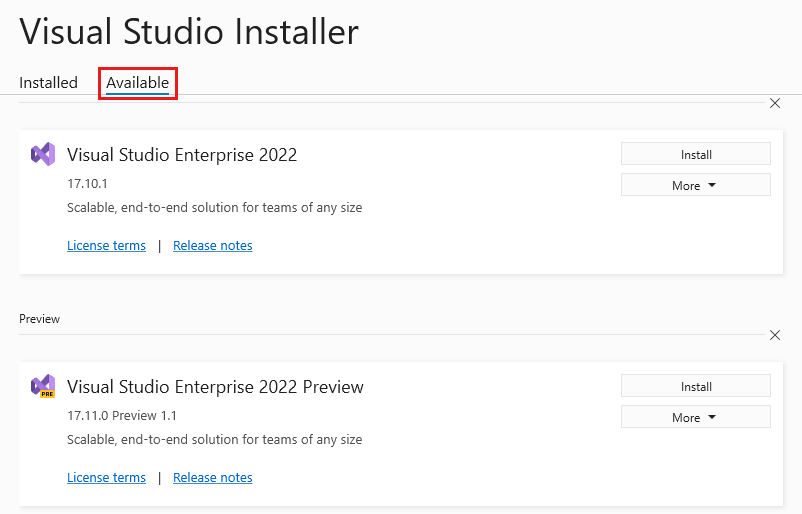Install Visual Studio Enterprise 2022 Preview
This screenshot has width=802, height=514.
[696, 386]
